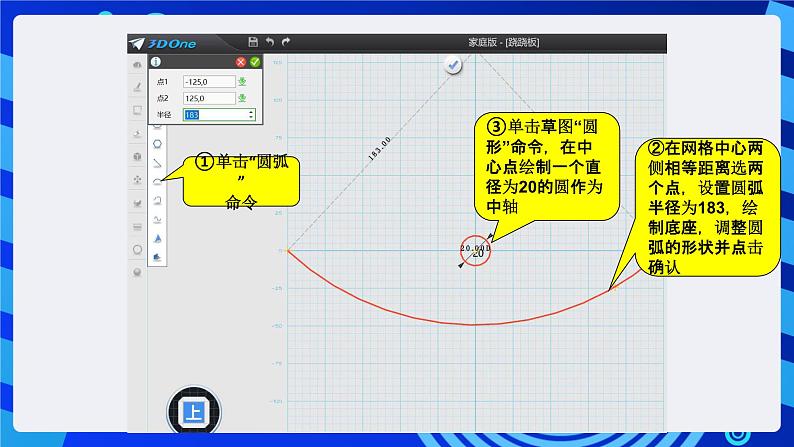Screen dimensions: 794x447
Task: Redo the last undone action
Action: (x=286, y=41)
